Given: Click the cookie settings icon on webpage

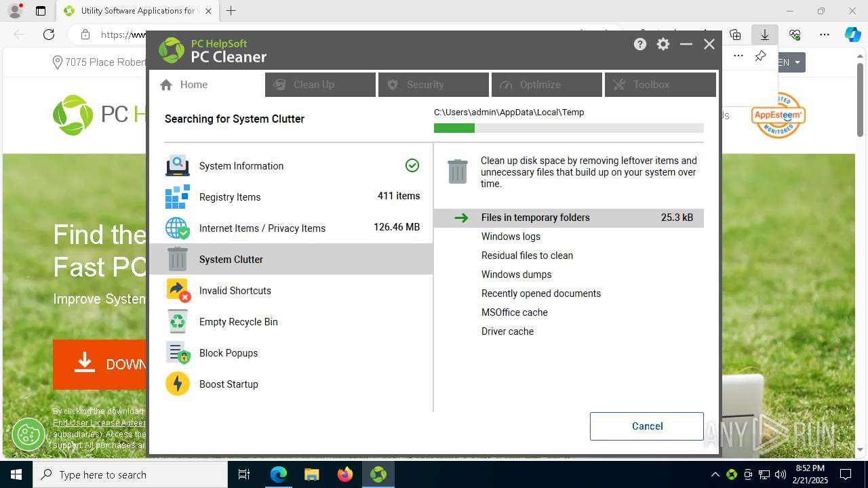Looking at the screenshot, I should coord(28,434).
